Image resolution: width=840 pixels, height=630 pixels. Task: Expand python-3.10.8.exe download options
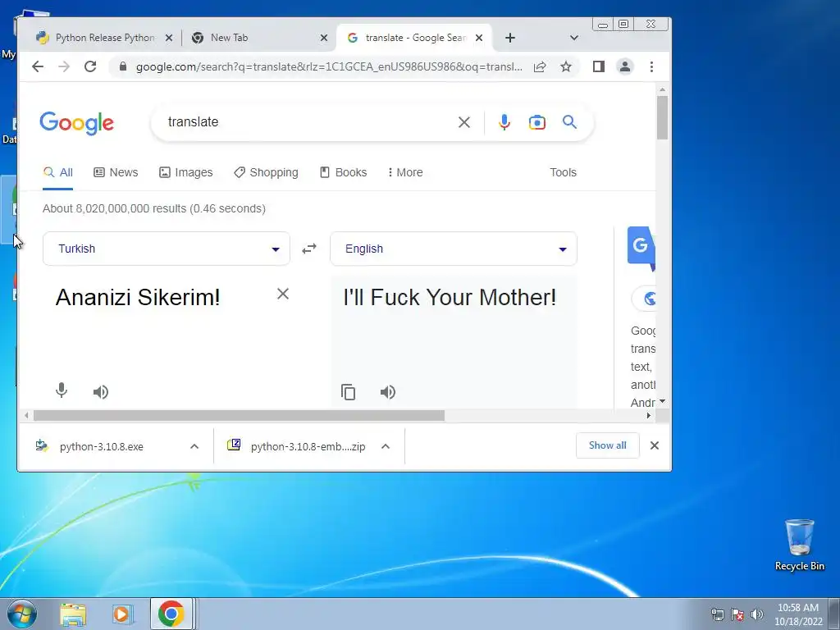[x=194, y=446]
